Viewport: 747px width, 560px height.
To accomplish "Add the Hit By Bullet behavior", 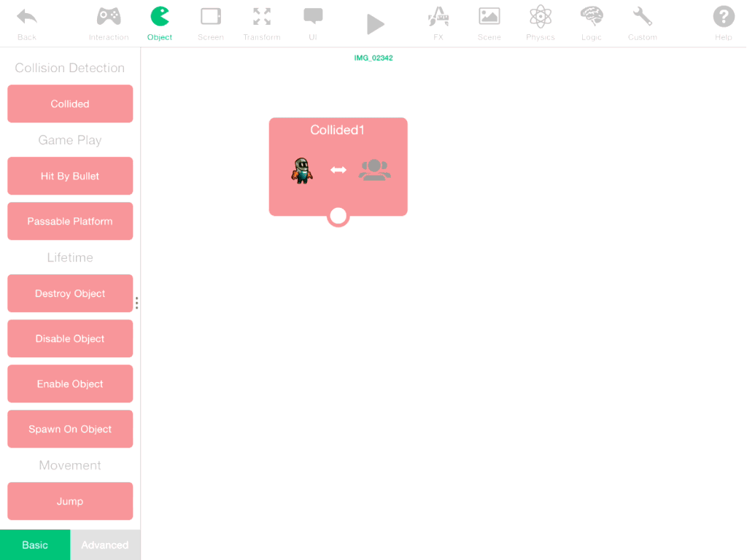I will click(70, 176).
